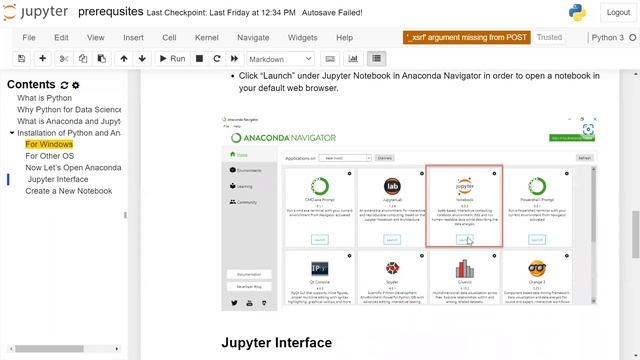Cut selected cells with scissors icon

click(64, 59)
